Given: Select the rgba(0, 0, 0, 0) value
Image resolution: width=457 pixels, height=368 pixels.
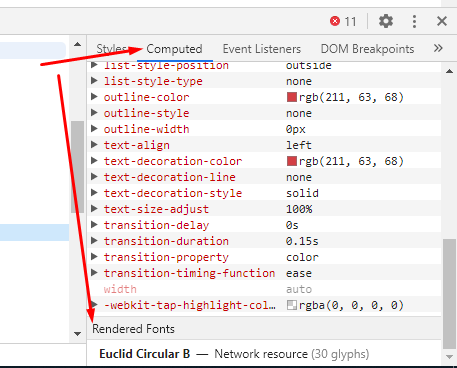Looking at the screenshot, I should (351, 305).
